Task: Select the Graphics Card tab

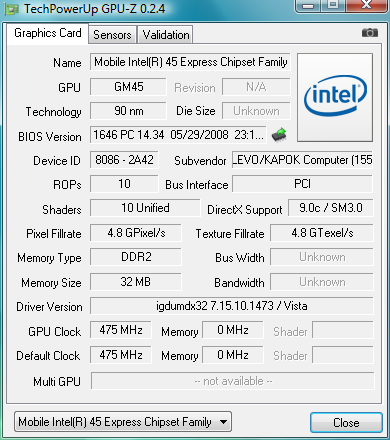Action: 48,33
